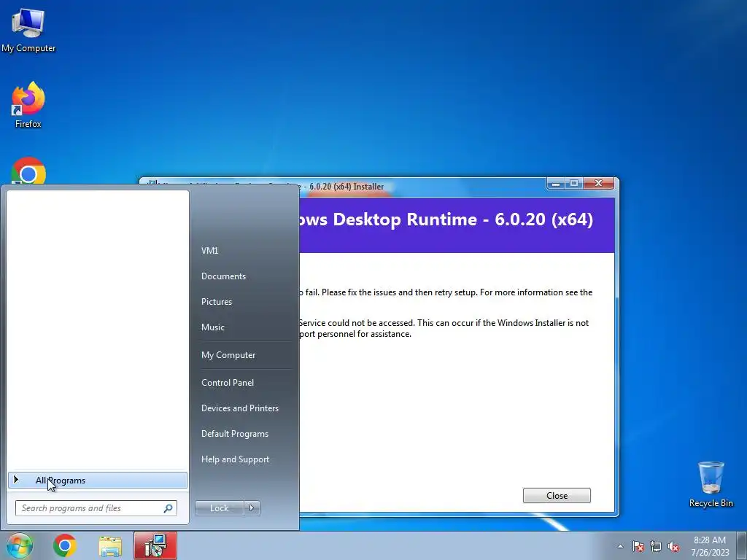
Task: Open the clock showing 8:28 AM
Action: click(710, 546)
